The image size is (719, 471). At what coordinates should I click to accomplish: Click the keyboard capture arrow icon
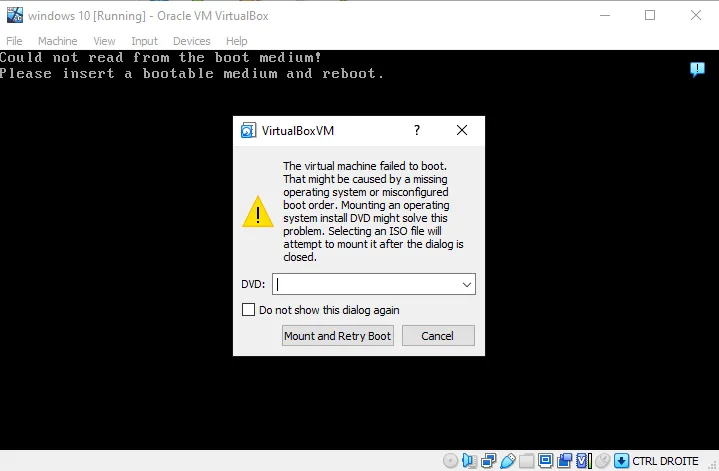point(621,461)
